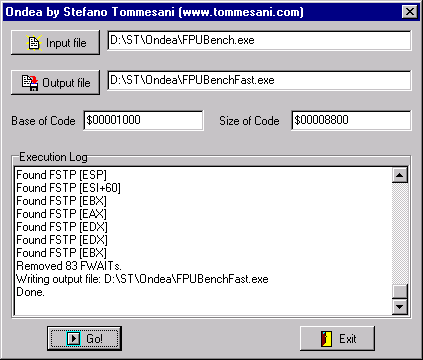Click the execution log scrollbar thumb

tap(400, 291)
